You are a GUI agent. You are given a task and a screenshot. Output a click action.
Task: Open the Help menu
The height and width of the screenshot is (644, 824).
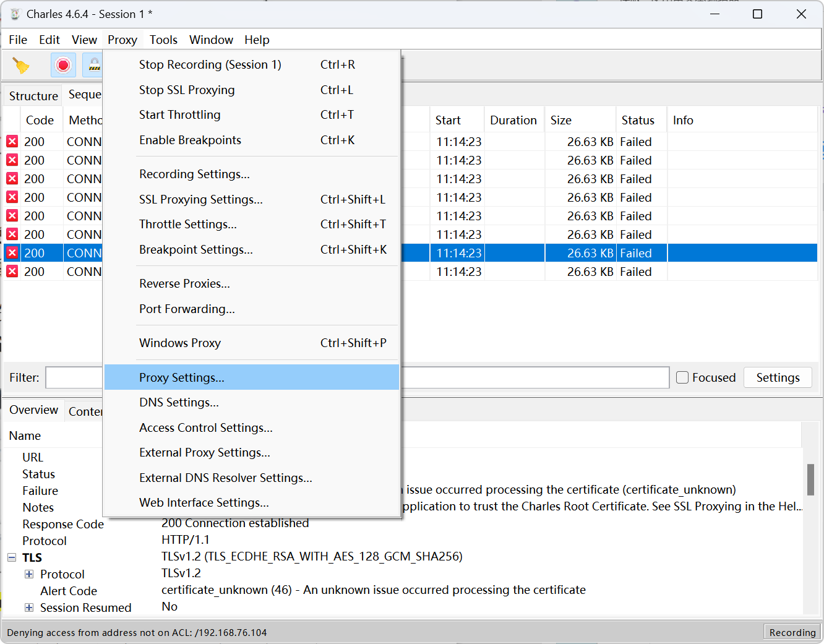tap(257, 40)
